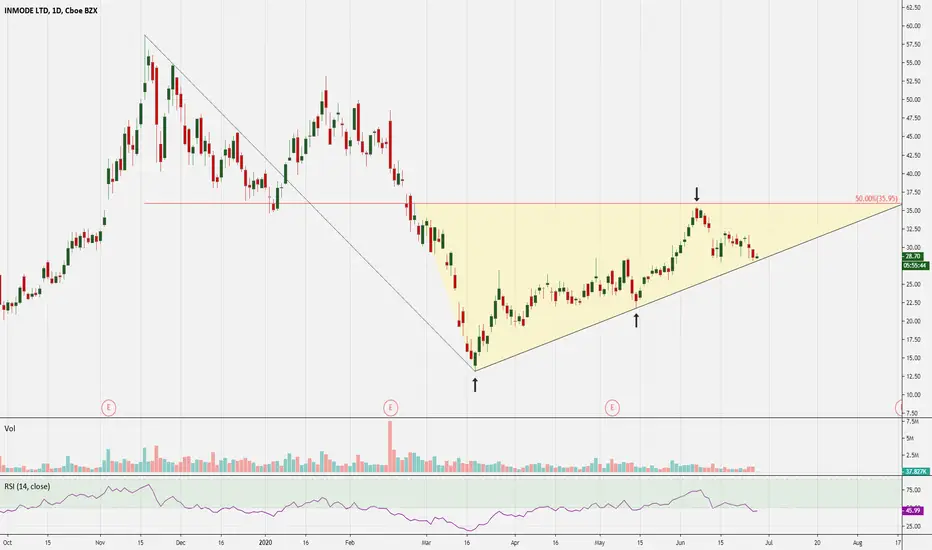Viewport: 932px width, 550px height.
Task: Click the Aug label on date axis
Action: tap(858, 543)
